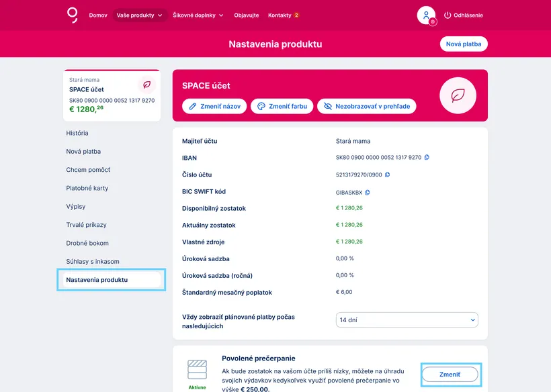The image size is (551, 392).
Task: Change account color with Zmeniť farbu
Action: (282, 106)
